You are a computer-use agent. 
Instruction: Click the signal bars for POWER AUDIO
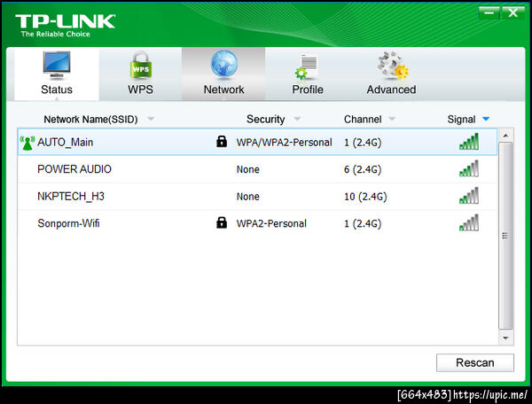pos(469,168)
